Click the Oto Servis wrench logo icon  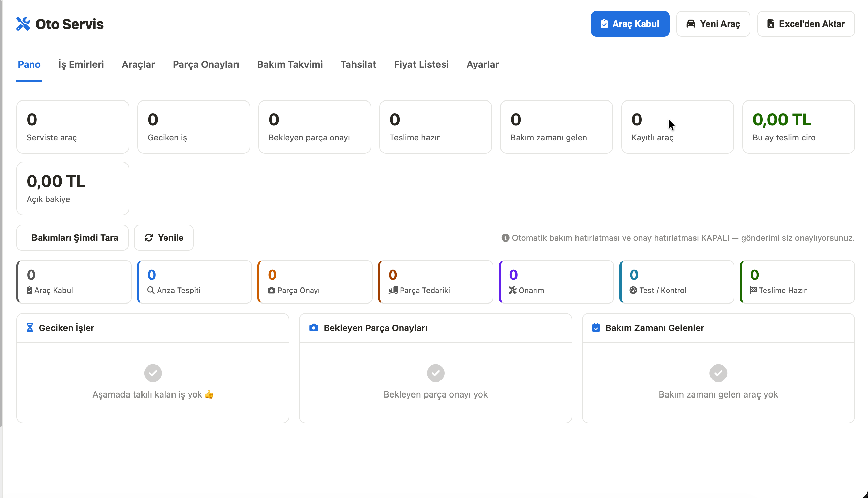(x=23, y=24)
